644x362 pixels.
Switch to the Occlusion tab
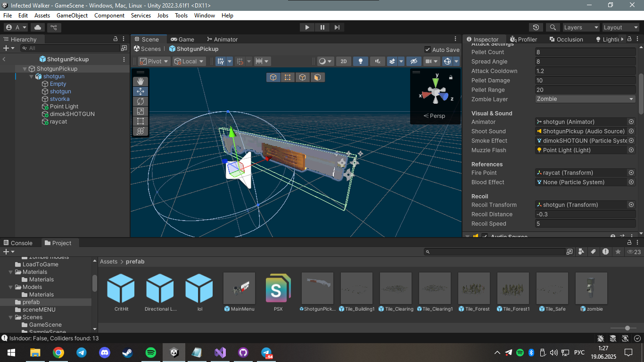tap(566, 39)
